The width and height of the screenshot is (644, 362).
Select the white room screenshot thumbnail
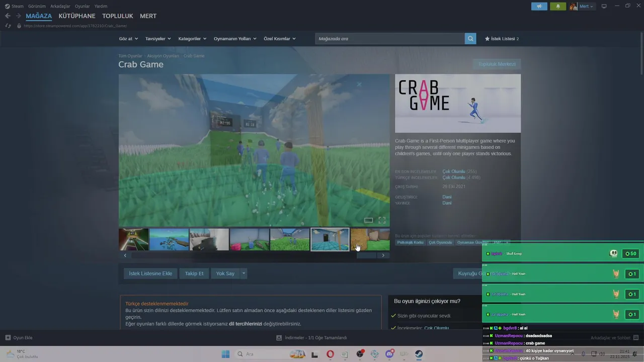point(209,239)
